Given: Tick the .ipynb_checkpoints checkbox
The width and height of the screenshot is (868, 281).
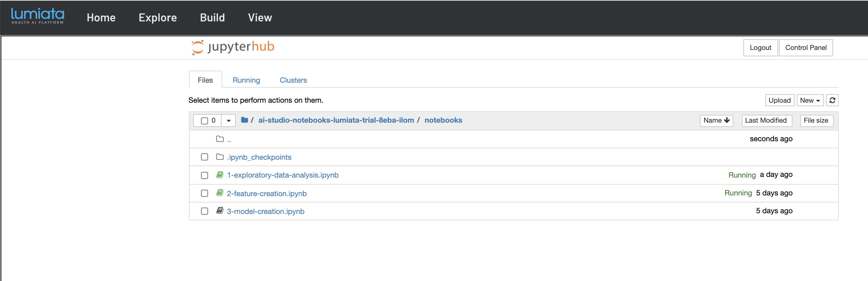Looking at the screenshot, I should 205,157.
